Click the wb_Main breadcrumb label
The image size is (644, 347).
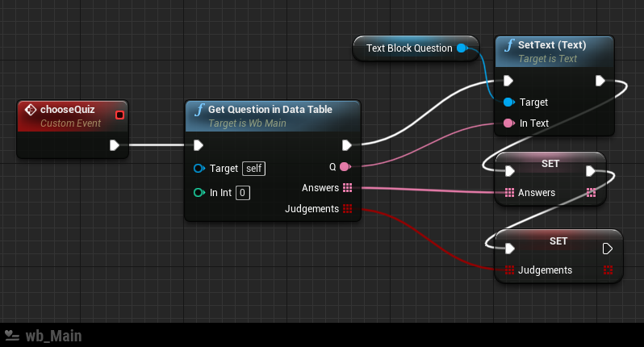[53, 336]
